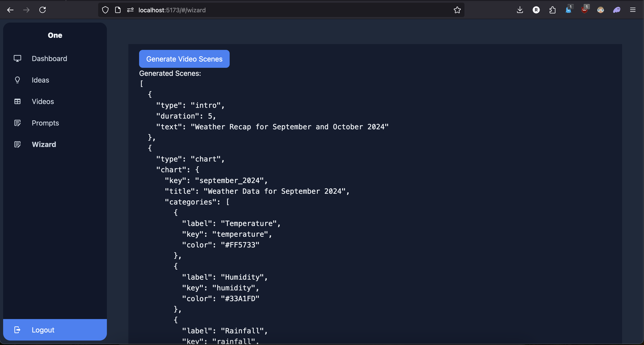Open the Prompts menu item

[45, 123]
